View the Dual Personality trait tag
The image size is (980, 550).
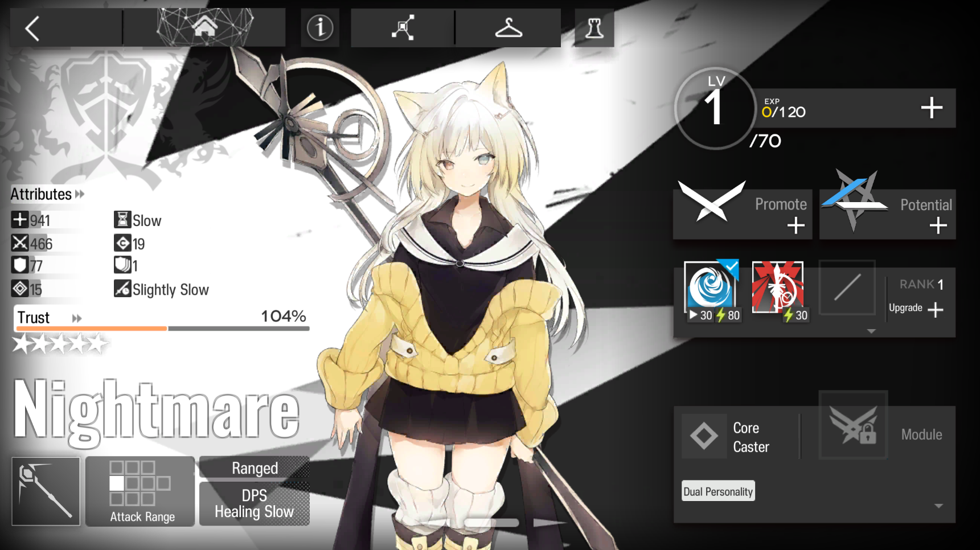pyautogui.click(x=719, y=491)
